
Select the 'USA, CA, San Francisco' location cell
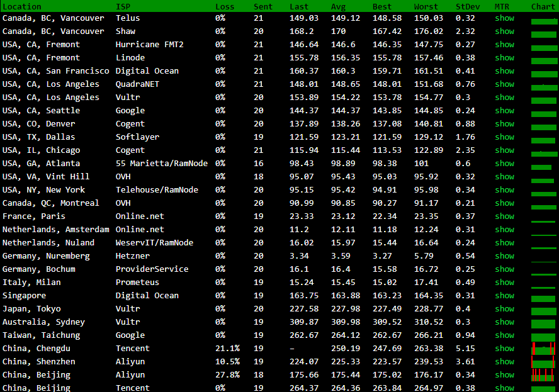[x=55, y=71]
